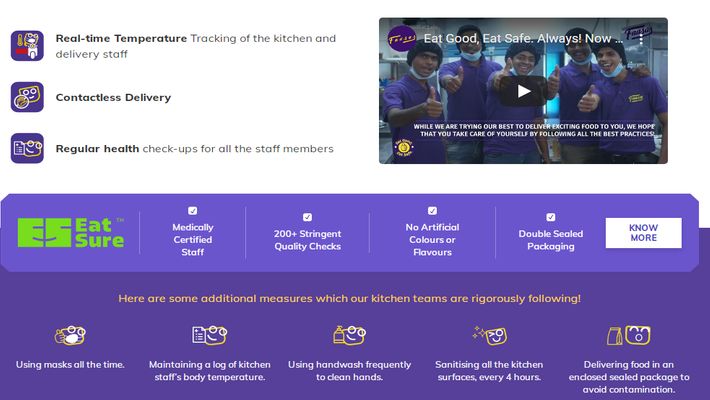The height and width of the screenshot is (400, 710).
Task: Click the sealed package delivery icon
Action: [629, 335]
